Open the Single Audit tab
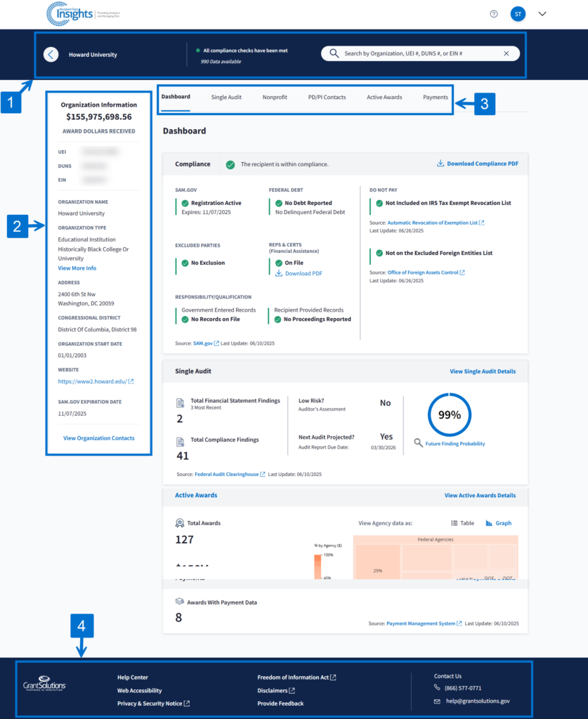Viewport: 588px width, 719px height. (226, 97)
